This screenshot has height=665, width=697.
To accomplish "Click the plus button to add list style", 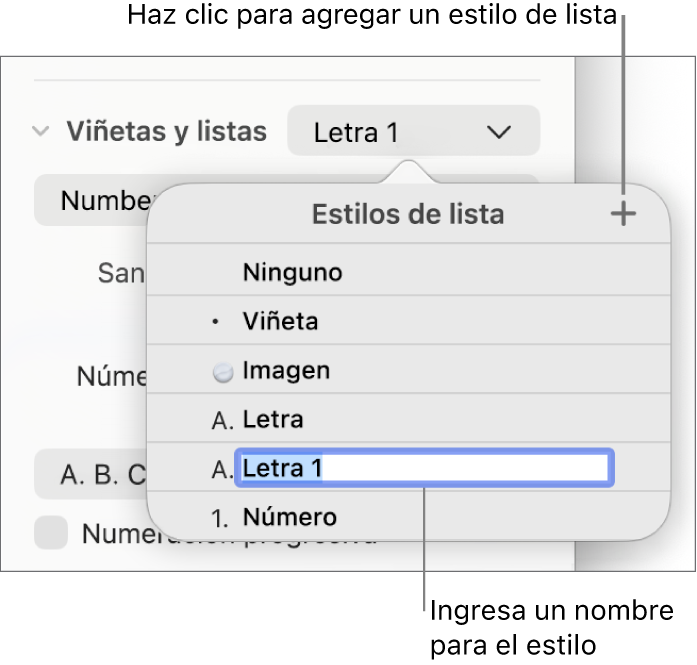I will [623, 214].
